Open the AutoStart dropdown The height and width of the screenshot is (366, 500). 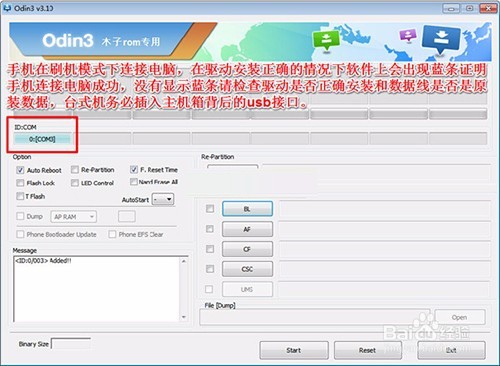coord(163,199)
